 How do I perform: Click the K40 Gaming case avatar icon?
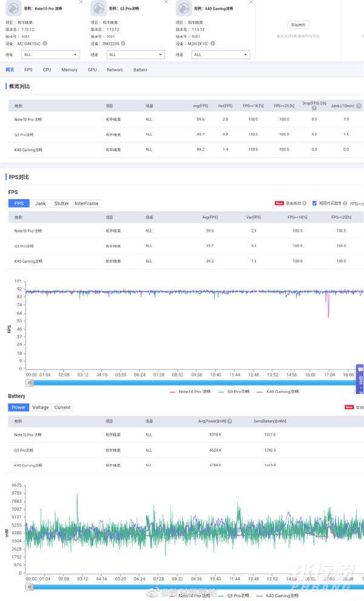click(x=184, y=8)
